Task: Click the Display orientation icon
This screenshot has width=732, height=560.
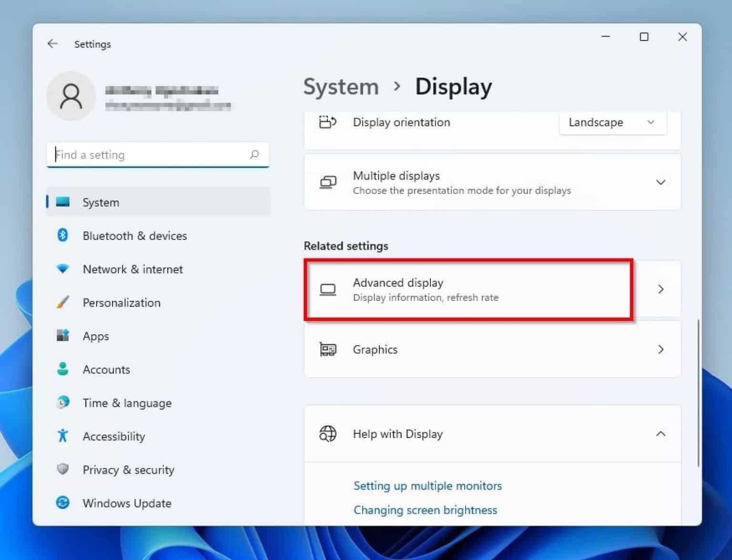Action: (x=327, y=122)
